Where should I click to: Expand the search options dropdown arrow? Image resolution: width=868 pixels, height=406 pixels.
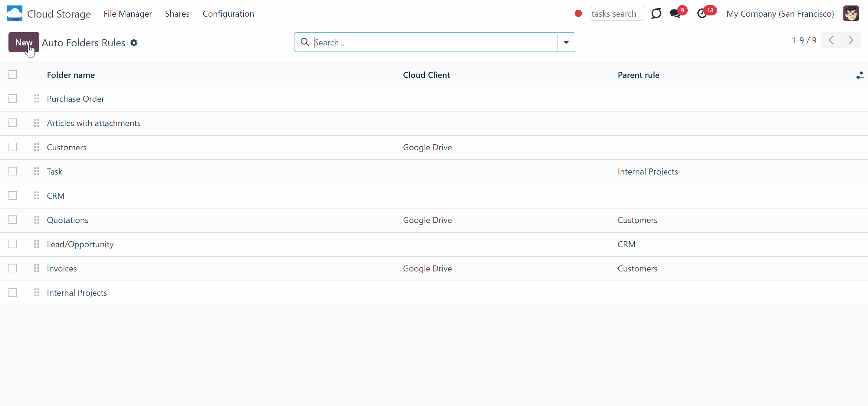point(566,42)
